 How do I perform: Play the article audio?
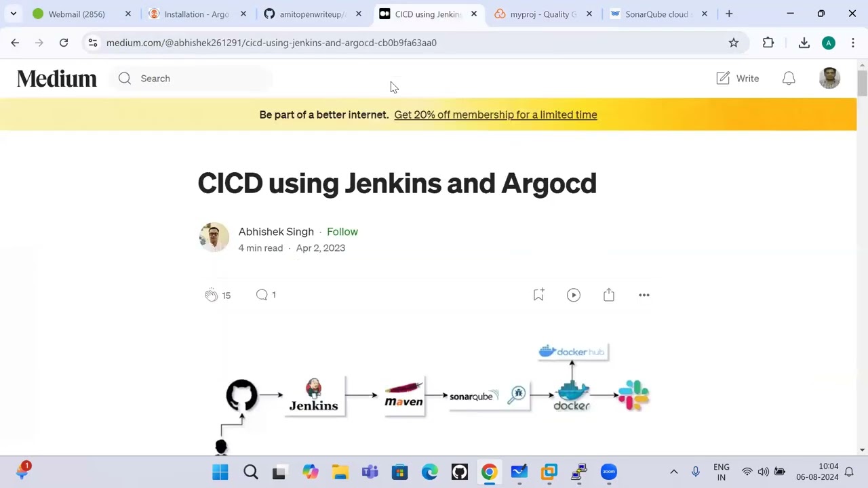pyautogui.click(x=574, y=295)
